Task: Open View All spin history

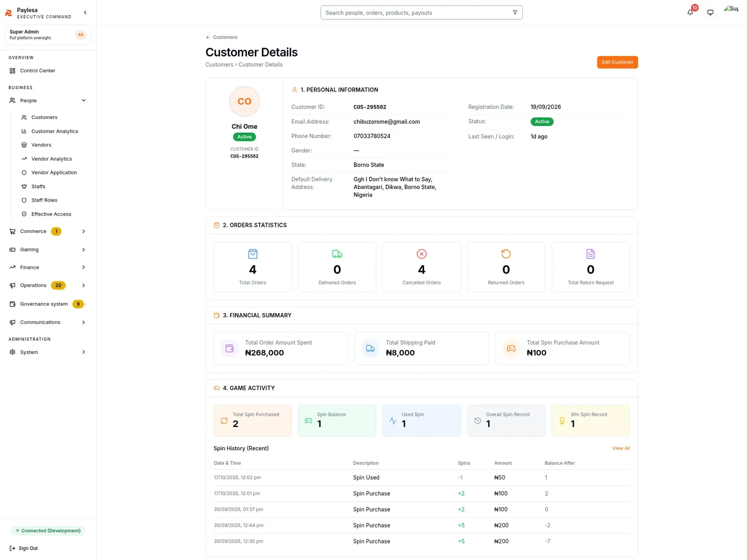Action: (621, 448)
